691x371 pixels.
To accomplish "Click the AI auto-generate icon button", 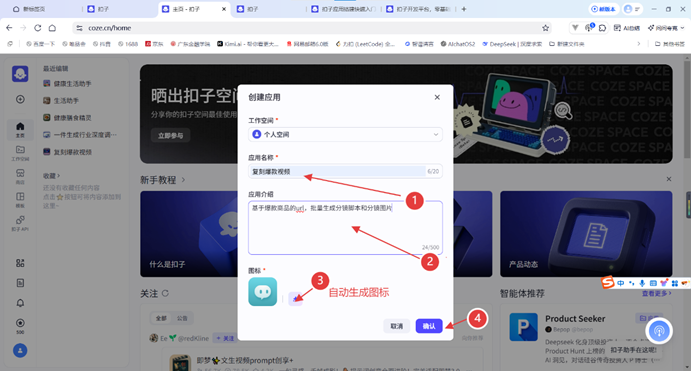I will coord(295,299).
